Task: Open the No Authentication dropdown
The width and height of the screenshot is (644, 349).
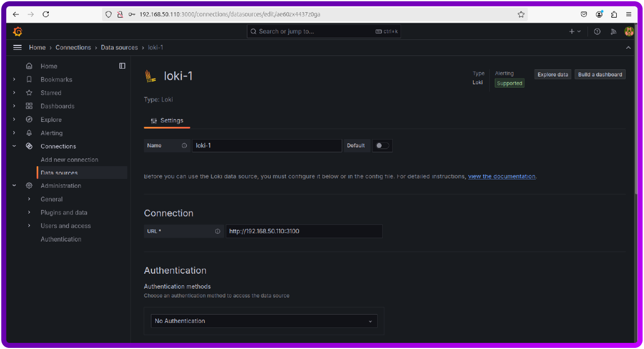Action: pos(263,321)
